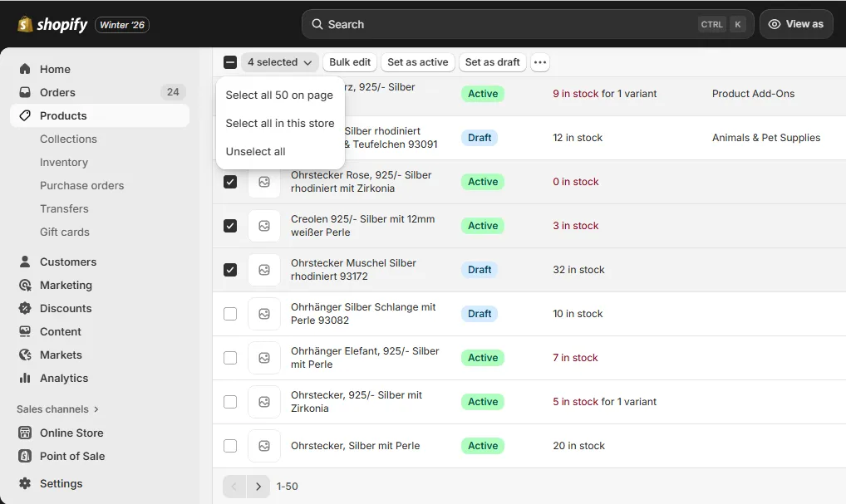Click the select-all checkbox in the header
Screen dimensions: 846x504
(230, 61)
